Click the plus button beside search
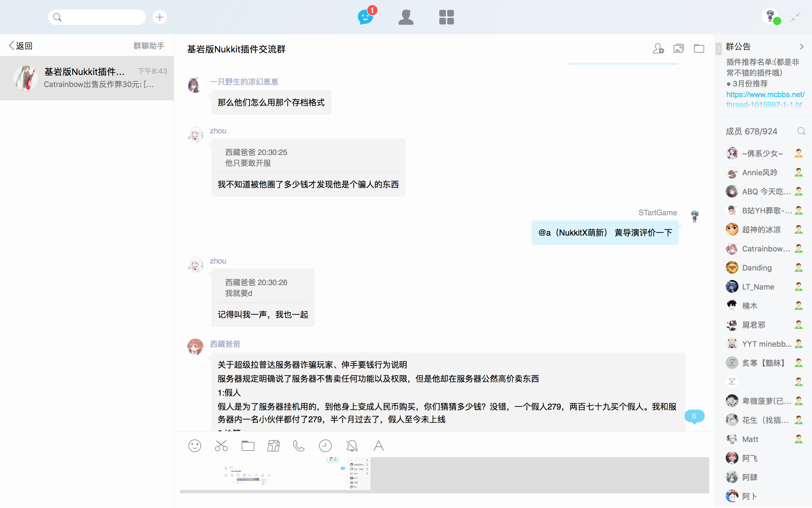Screen dimensions: 812x508 160,17
